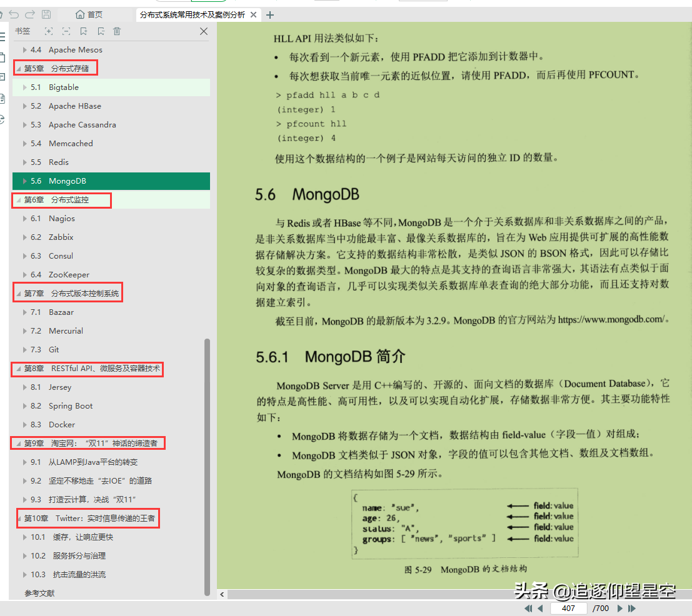692x616 pixels.
Task: Click horizontal scrollbar left arrow
Action: pos(222,594)
